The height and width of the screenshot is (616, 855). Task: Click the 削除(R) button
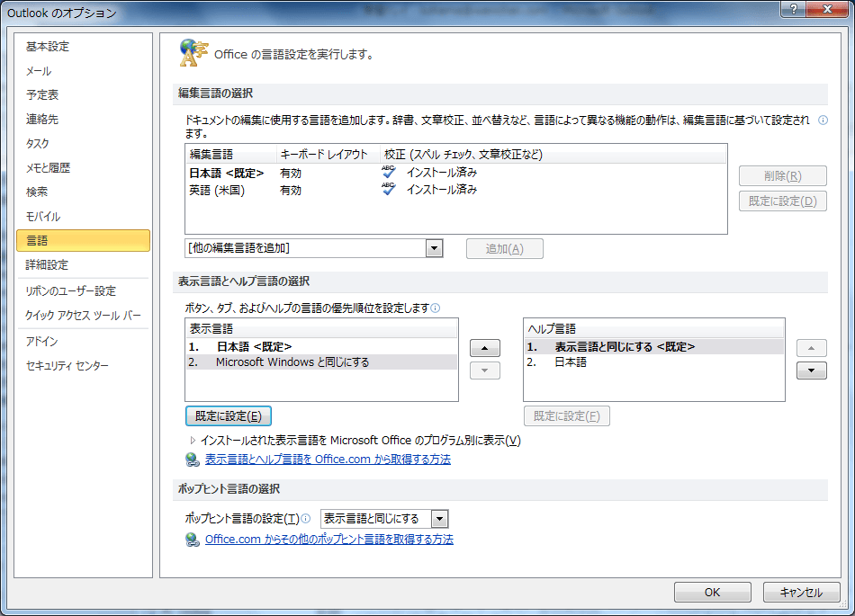pyautogui.click(x=782, y=176)
